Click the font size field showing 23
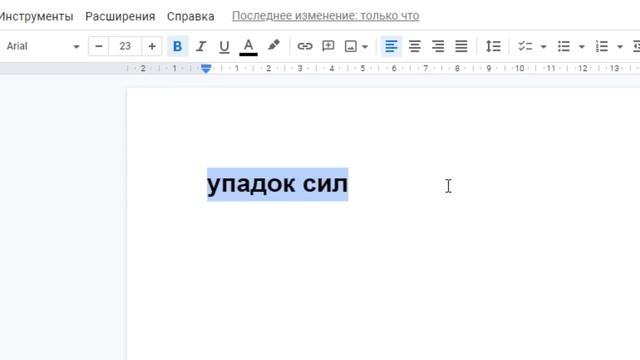 125,46
